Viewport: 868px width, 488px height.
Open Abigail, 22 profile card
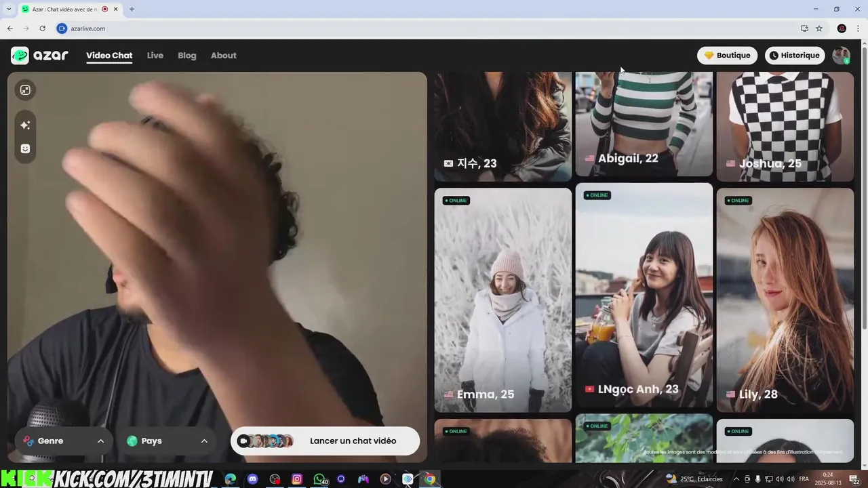click(x=644, y=124)
